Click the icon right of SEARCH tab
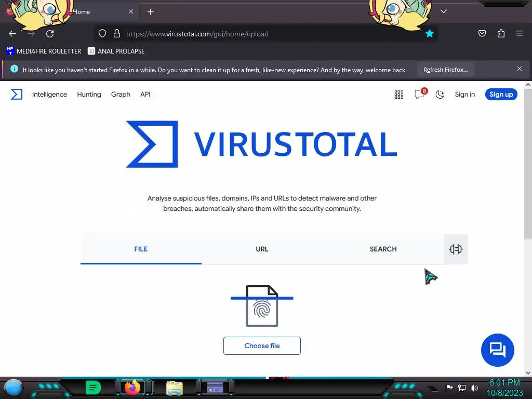Screen dimensions: 532x399 click(456, 249)
